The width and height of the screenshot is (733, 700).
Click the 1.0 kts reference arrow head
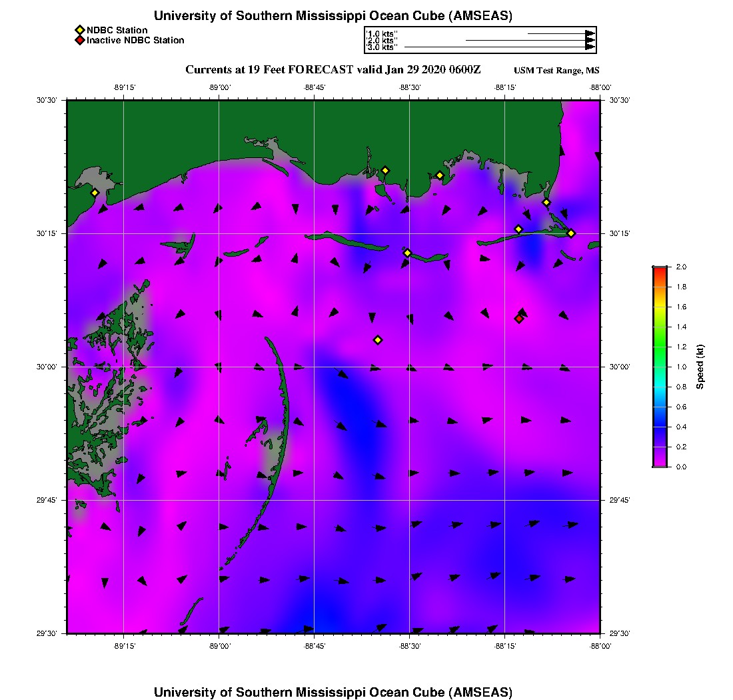click(x=590, y=34)
